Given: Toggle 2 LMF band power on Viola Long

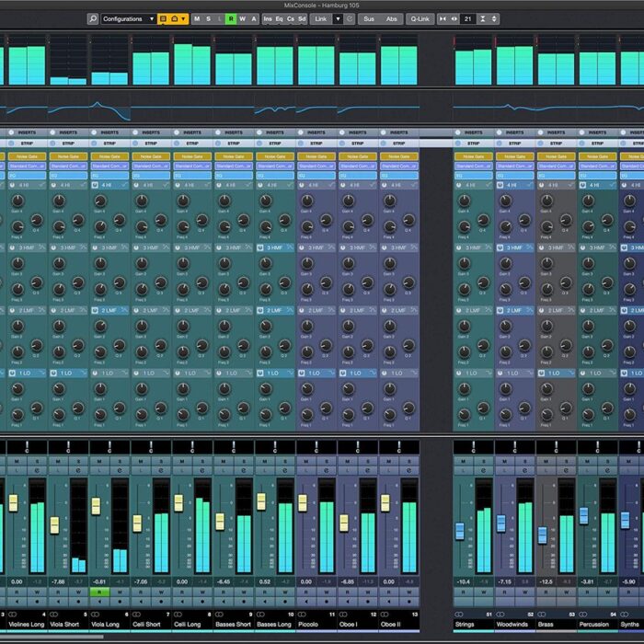Looking at the screenshot, I should pos(95,311).
